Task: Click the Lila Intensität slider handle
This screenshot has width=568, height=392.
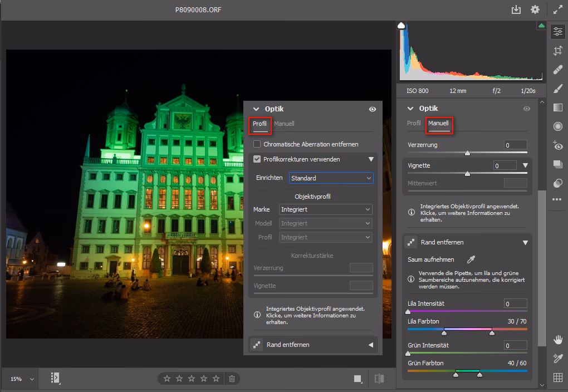Action: (408, 311)
